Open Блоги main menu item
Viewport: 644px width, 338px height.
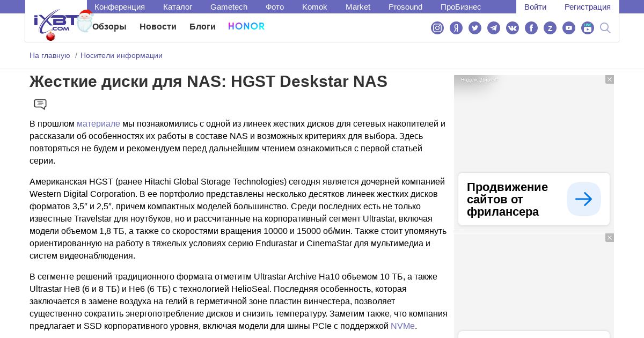pos(202,27)
